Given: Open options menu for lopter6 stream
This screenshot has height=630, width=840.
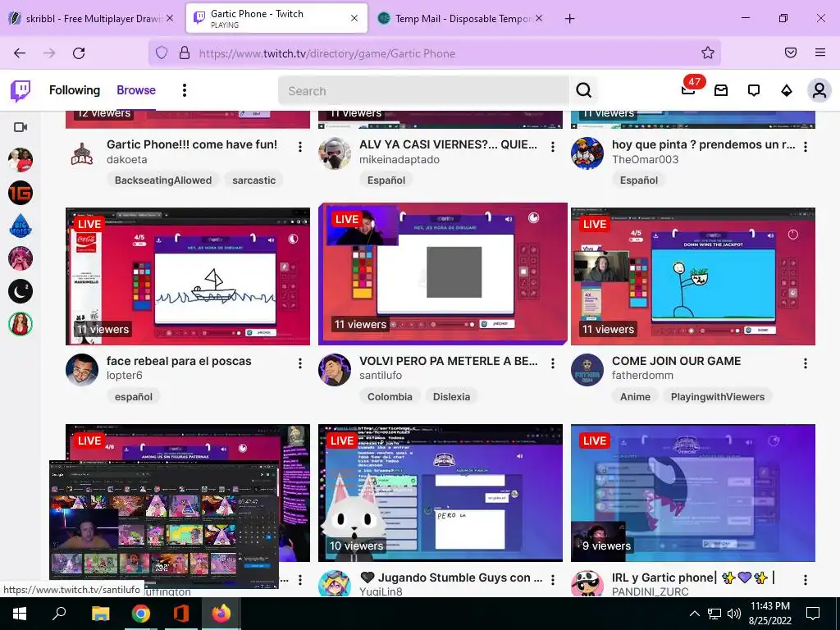Looking at the screenshot, I should click(300, 363).
